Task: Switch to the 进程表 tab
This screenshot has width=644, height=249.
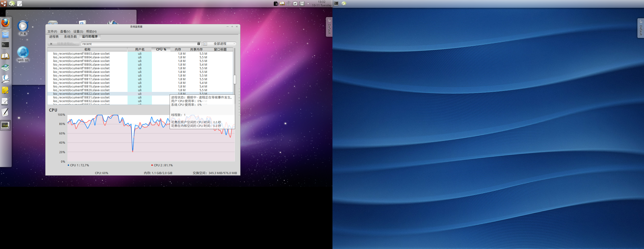Action: (x=54, y=37)
